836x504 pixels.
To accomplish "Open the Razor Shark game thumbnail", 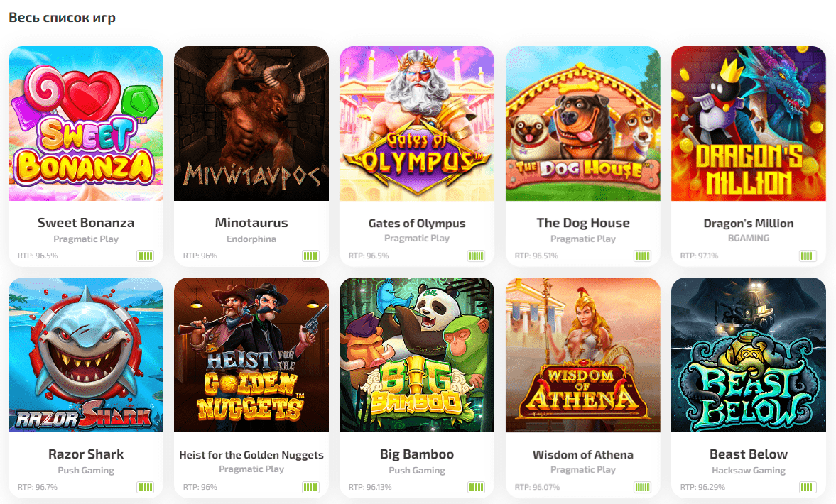I will pyautogui.click(x=86, y=355).
